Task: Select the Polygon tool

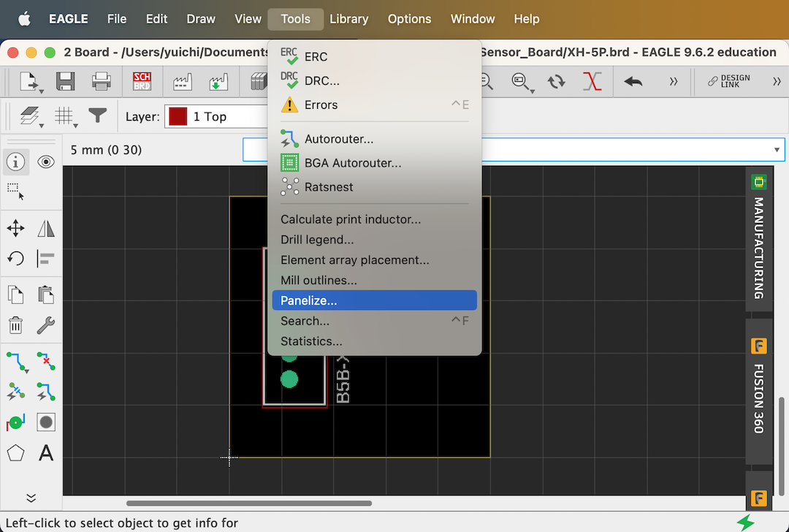Action: point(15,453)
